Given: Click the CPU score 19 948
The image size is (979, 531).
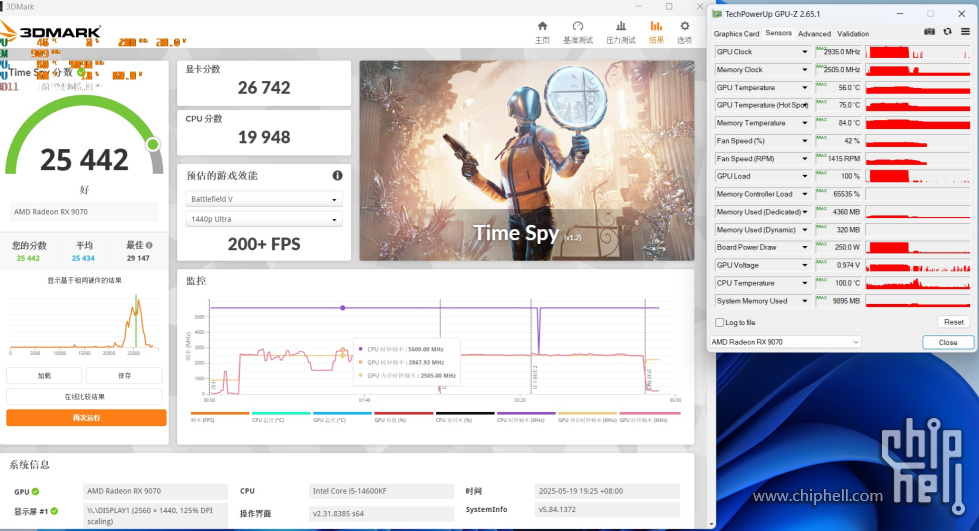Looking at the screenshot, I should click(x=263, y=137).
